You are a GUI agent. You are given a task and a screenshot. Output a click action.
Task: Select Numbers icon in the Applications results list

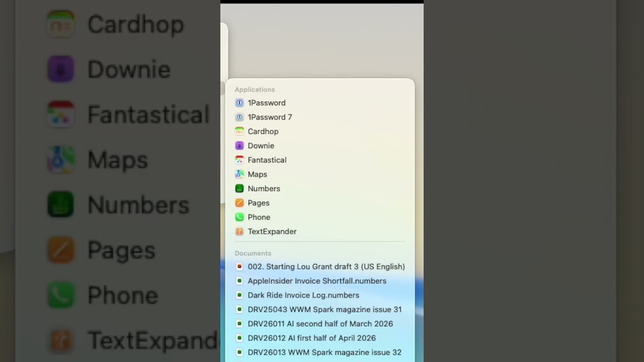239,189
